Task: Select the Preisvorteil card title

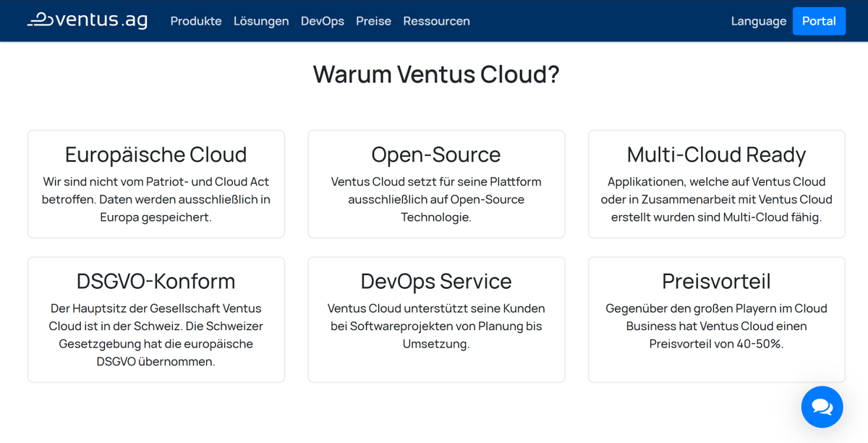Action: [x=716, y=281]
